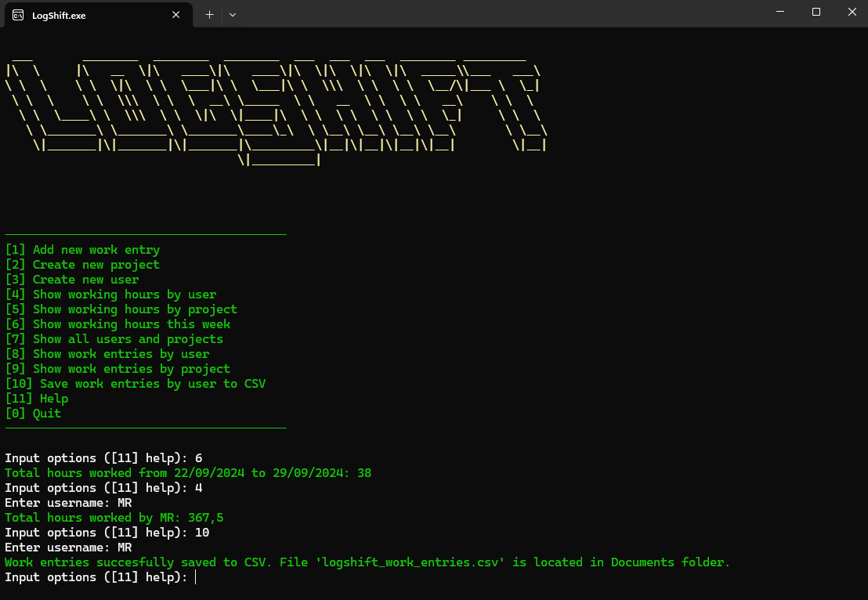Screen dimensions: 868x600
Task: Click '[7] Show all users and projects' line
Action: pos(114,339)
